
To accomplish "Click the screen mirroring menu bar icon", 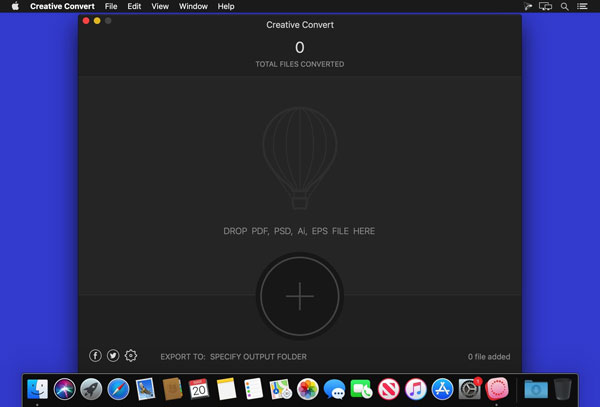I will 545,7.
